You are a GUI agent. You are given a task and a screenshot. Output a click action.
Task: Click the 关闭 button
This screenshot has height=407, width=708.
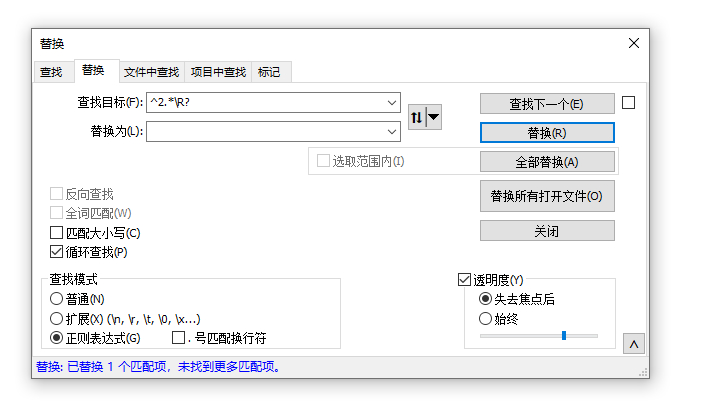547,231
